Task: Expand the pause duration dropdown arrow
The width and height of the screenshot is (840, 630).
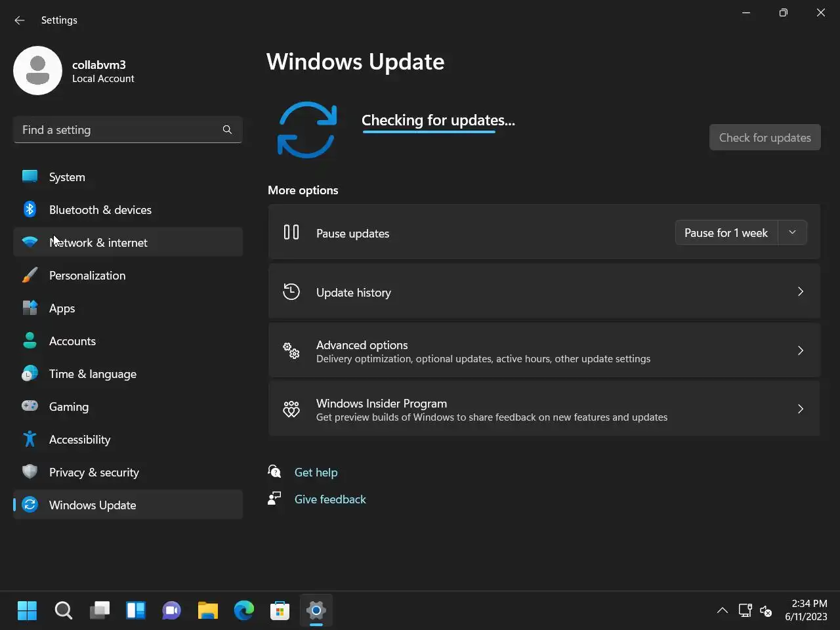Action: tap(792, 232)
